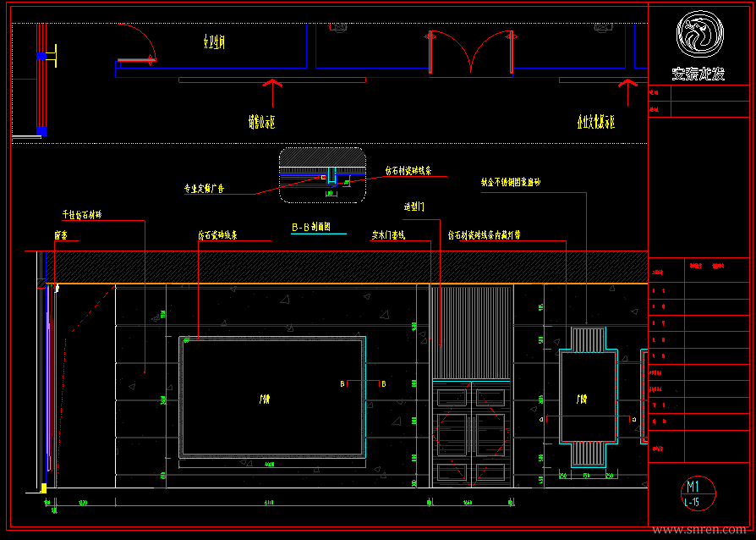Select the 干挂仿石材砖 annotation label
This screenshot has width=756, height=540.
click(x=82, y=215)
